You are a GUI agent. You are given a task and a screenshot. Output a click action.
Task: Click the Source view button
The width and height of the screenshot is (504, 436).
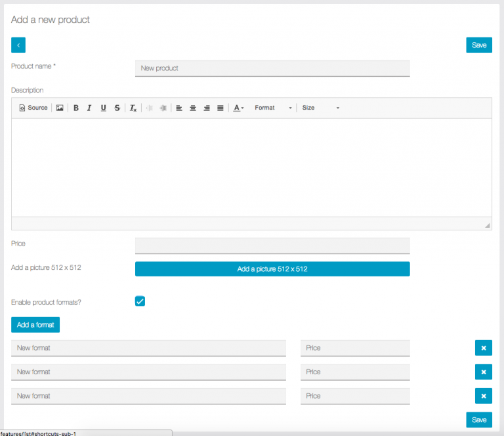coord(33,108)
